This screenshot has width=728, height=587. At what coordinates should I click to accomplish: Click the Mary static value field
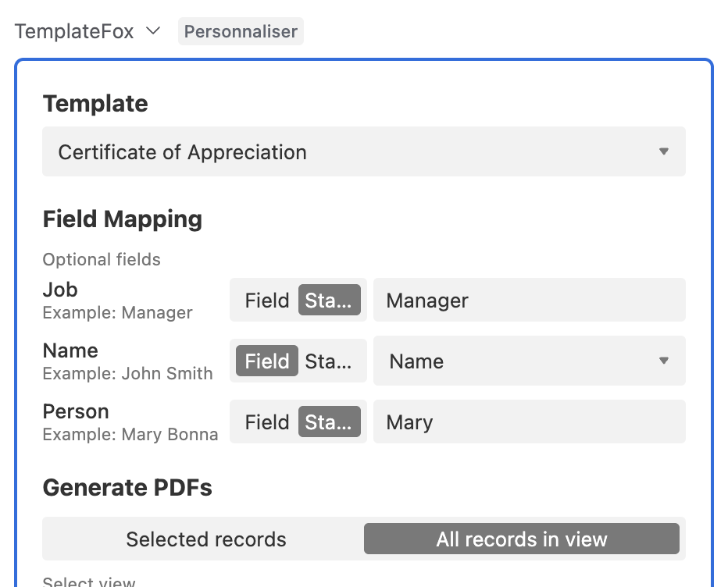pos(530,422)
